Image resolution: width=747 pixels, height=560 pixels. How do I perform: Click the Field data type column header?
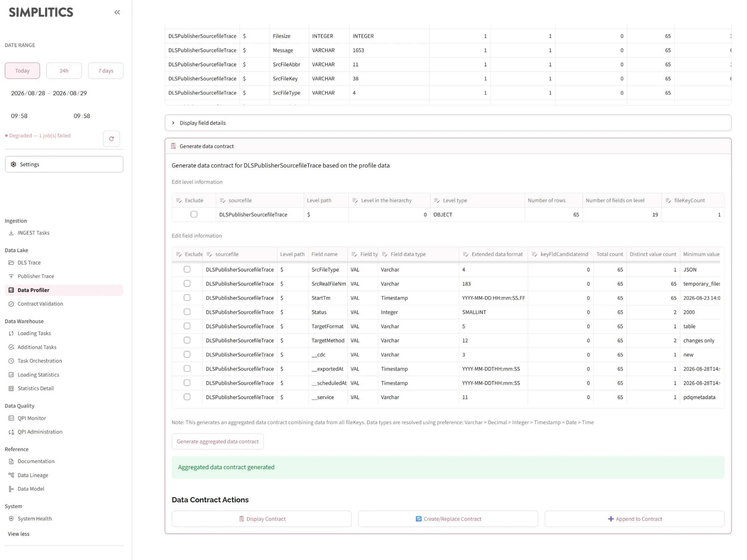(x=418, y=254)
